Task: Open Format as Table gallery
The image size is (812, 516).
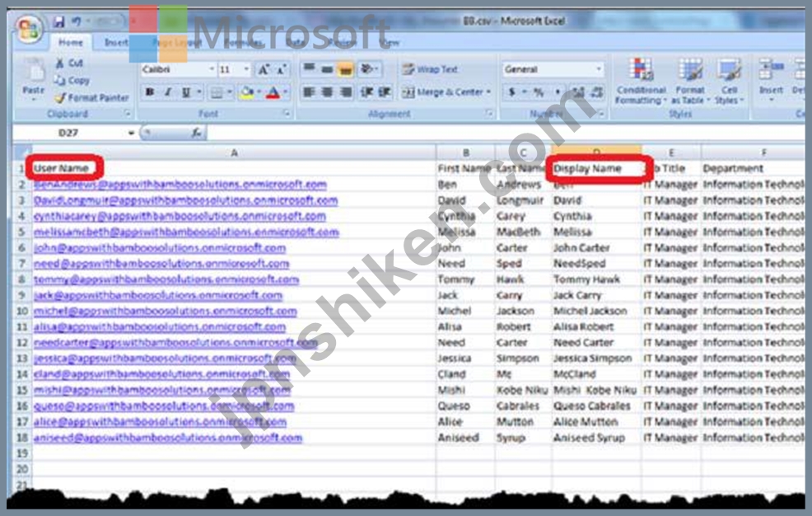Action: click(x=690, y=80)
